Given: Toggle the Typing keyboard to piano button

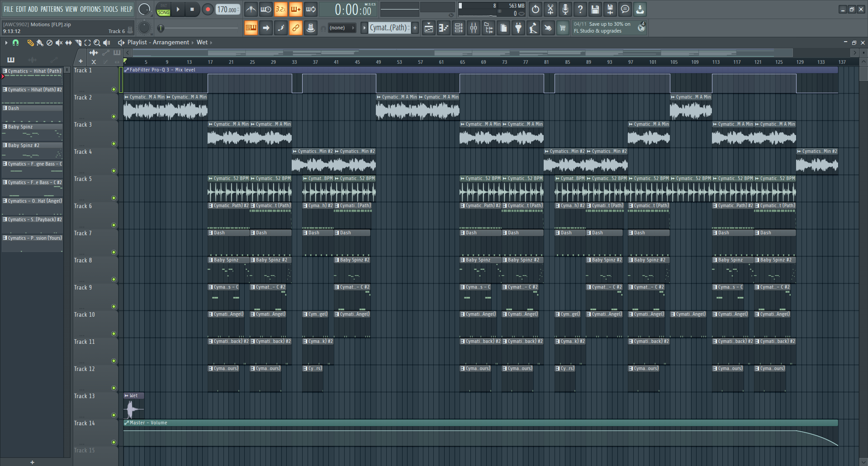Looking at the screenshot, I should coord(251,28).
